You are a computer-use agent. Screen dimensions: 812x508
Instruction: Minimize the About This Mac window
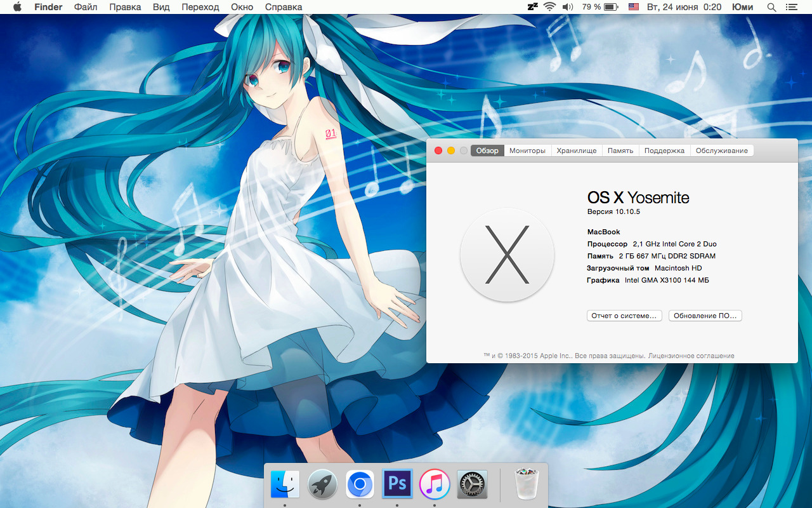click(451, 150)
